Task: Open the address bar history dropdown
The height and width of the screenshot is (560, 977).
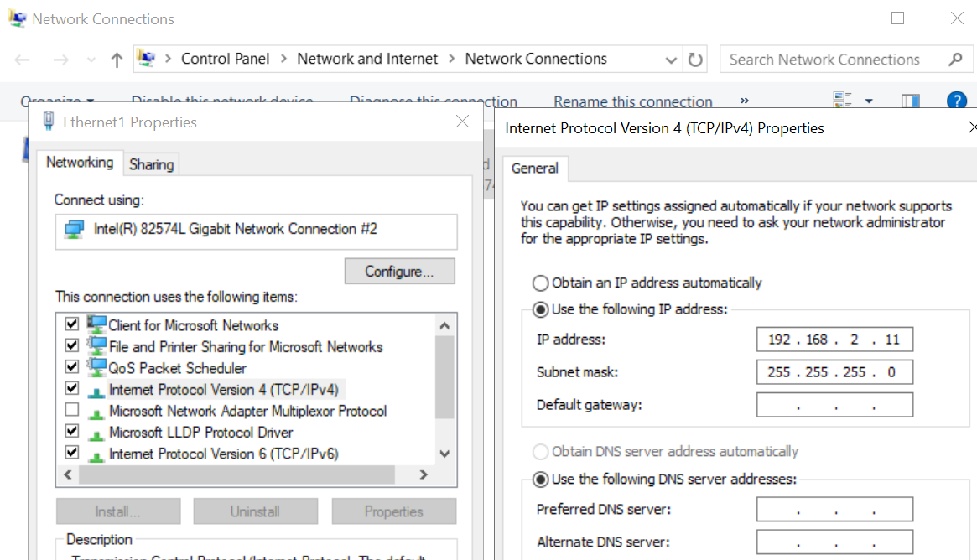Action: [x=671, y=60]
